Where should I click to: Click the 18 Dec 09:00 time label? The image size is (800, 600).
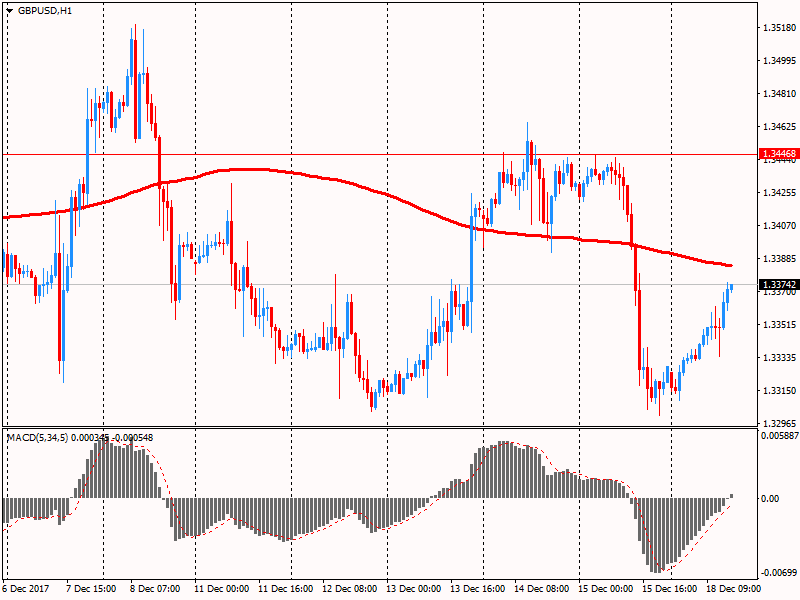click(x=733, y=588)
